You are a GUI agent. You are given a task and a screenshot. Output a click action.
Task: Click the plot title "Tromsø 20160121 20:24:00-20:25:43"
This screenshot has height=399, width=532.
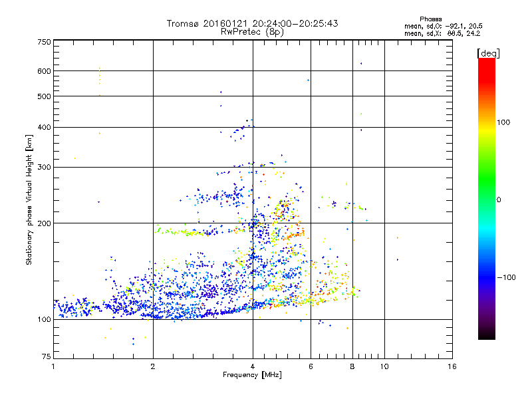253,23
